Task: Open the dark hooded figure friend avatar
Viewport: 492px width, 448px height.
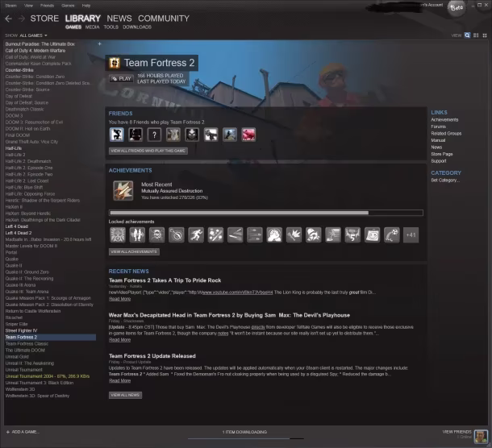Action: (192, 135)
